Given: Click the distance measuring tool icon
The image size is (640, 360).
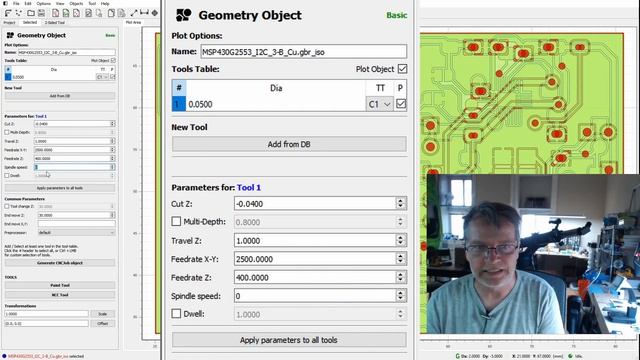Looking at the screenshot, I should (144, 13).
